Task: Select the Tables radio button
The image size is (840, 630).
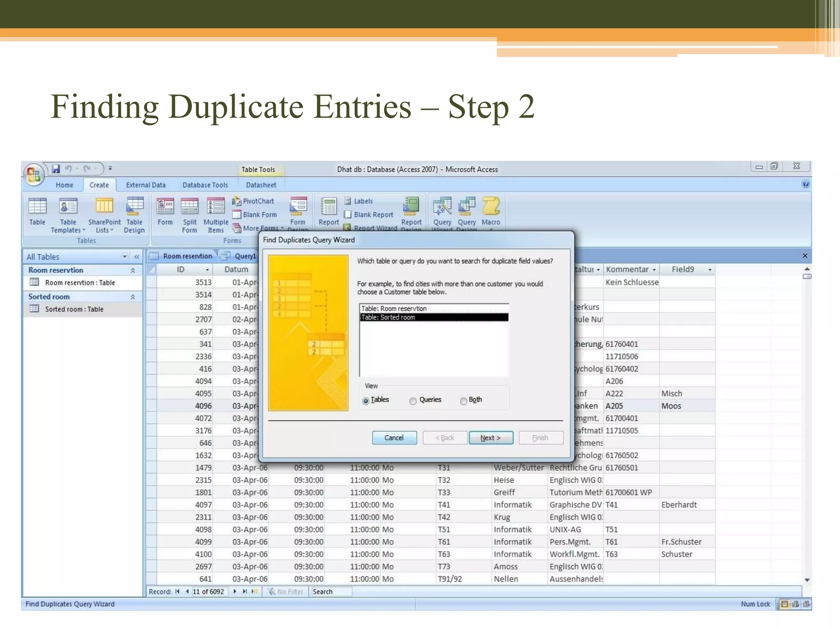Action: (x=366, y=401)
